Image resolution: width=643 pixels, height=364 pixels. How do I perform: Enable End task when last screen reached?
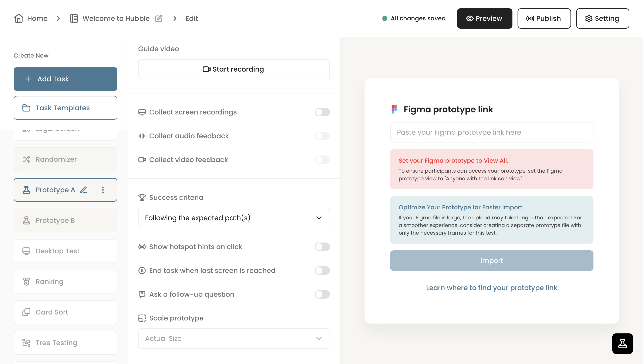tap(322, 271)
